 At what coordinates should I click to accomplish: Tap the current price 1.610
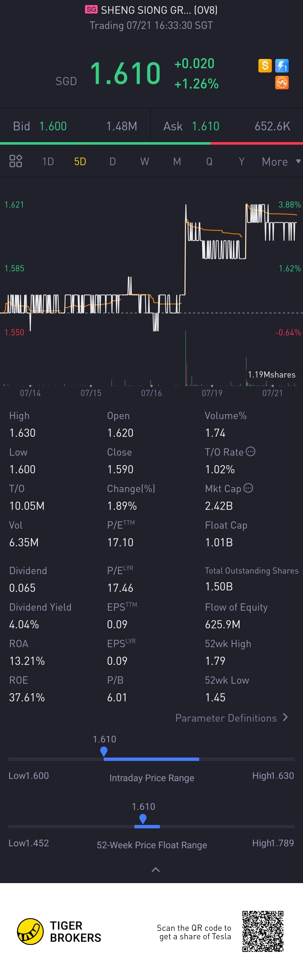[125, 73]
